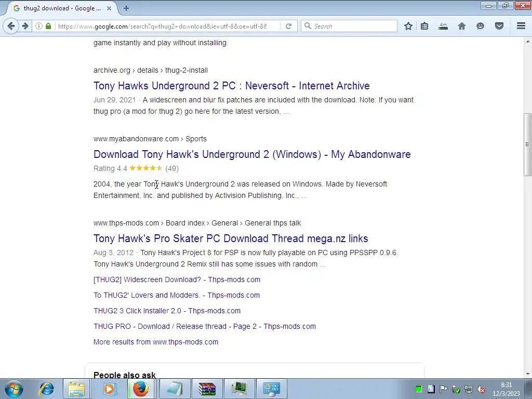Reload the page with the refresh icon
The height and width of the screenshot is (399, 532).
click(288, 26)
